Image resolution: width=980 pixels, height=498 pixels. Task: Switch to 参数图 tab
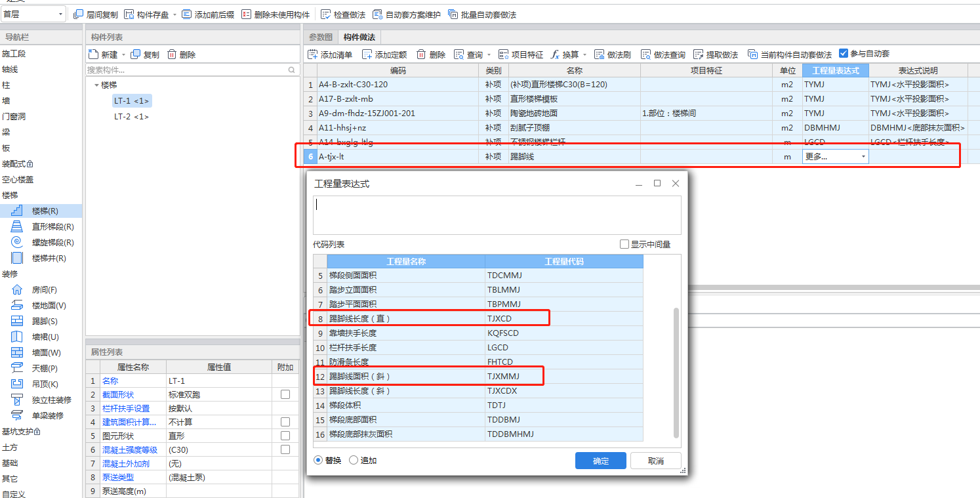click(x=321, y=37)
